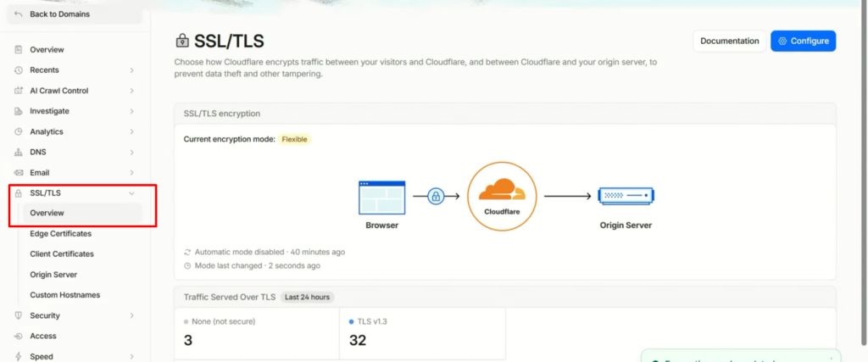Expand the Investigate chevron
The image size is (868, 362).
[131, 111]
